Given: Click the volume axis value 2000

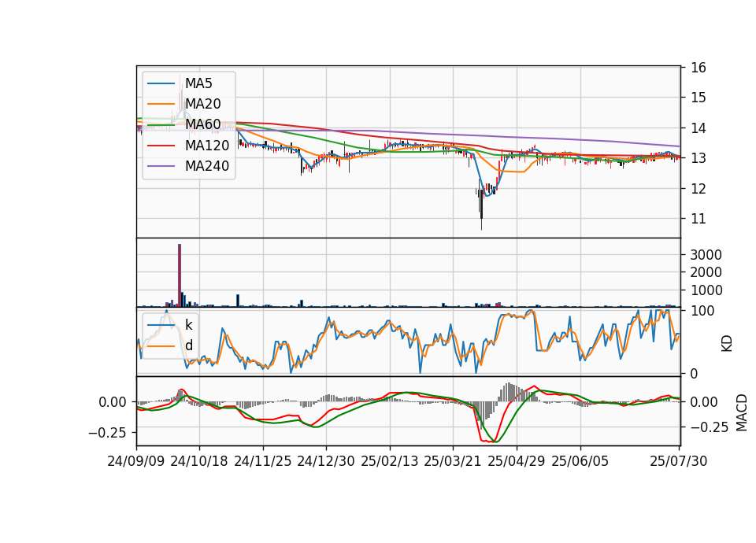Looking at the screenshot, I should point(706,272).
